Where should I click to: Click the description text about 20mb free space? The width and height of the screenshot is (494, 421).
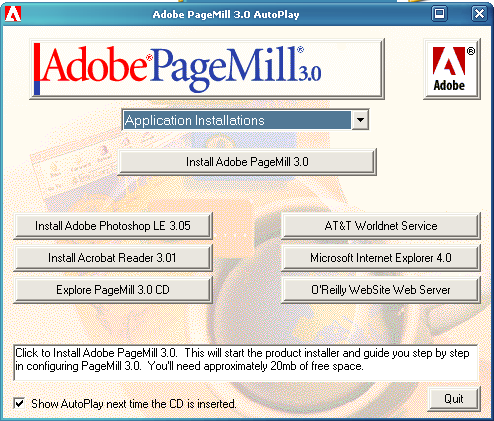point(246,363)
